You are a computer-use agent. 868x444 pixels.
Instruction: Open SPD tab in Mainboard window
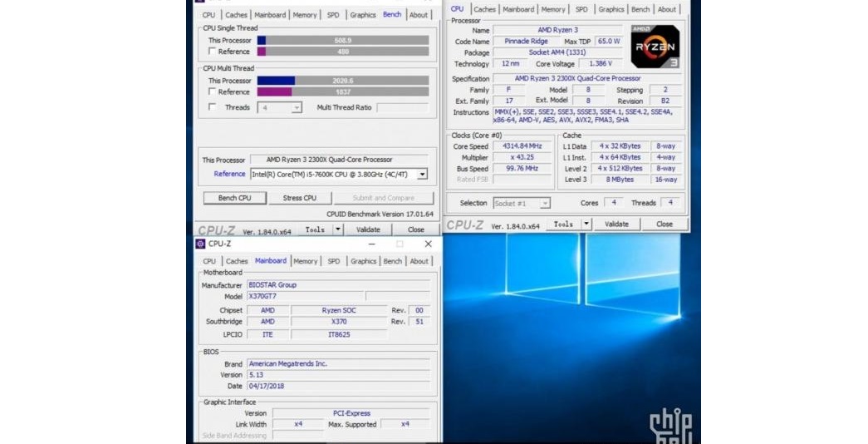click(x=334, y=261)
